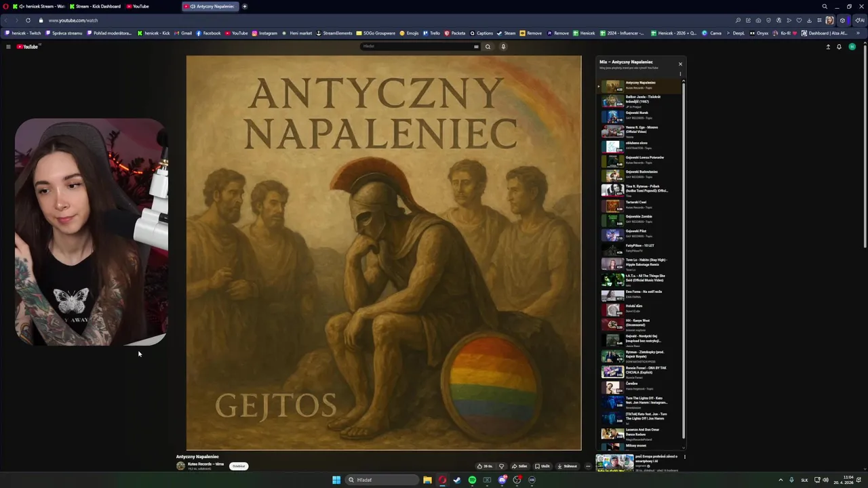868x488 pixels.
Task: Open the Windows Start menu
Action: coord(336,480)
